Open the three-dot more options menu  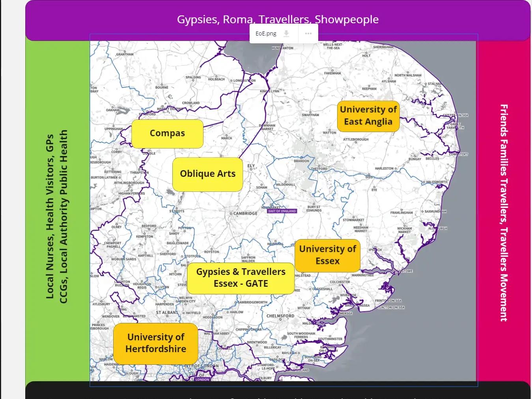(x=308, y=33)
